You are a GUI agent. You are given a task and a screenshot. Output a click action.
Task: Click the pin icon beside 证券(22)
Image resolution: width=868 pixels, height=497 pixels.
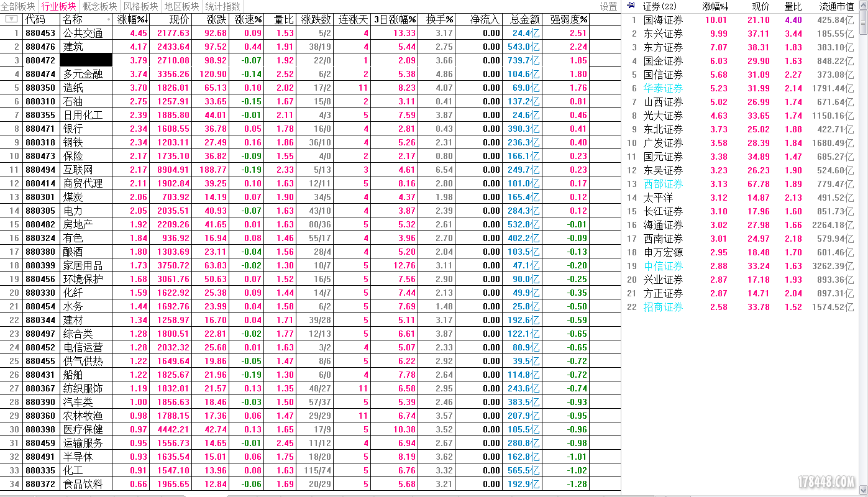point(631,6)
